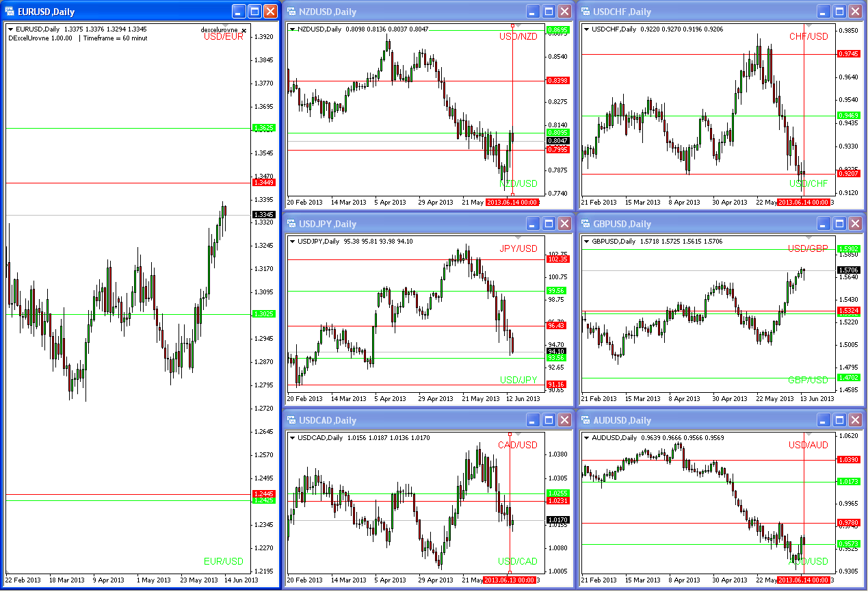Select the green USD/CAD label
This screenshot has width=868, height=592.
point(518,561)
